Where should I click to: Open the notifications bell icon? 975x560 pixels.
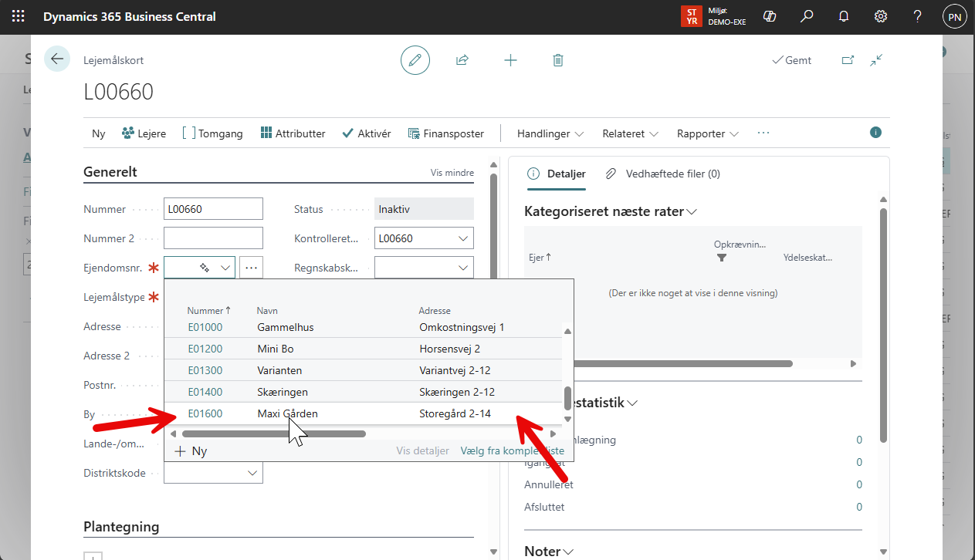[844, 16]
